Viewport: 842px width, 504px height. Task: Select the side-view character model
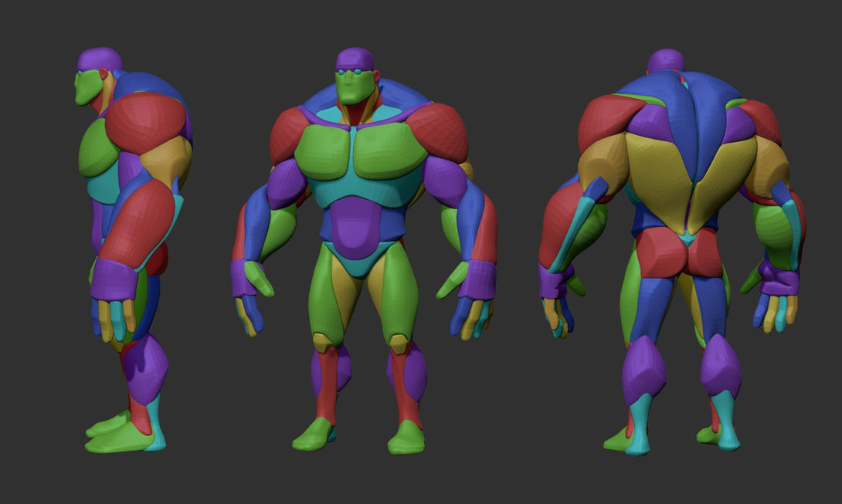(134, 250)
